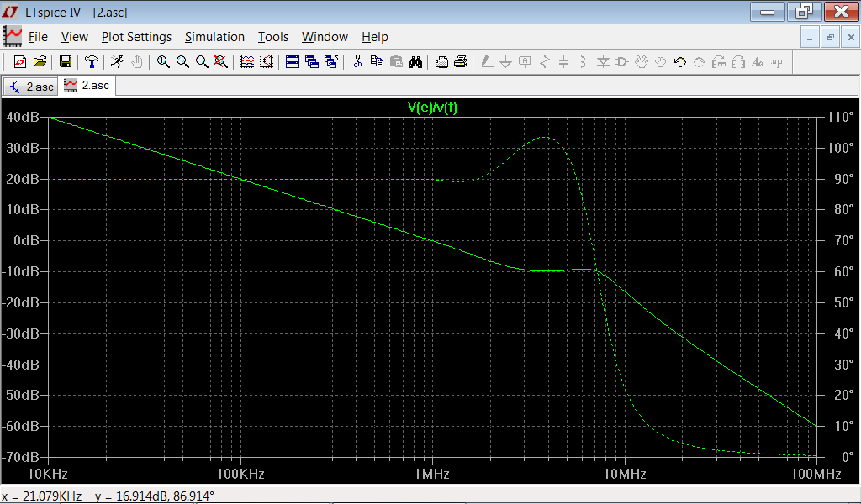The image size is (861, 504).
Task: Select the Resistor component tool
Action: tap(544, 62)
